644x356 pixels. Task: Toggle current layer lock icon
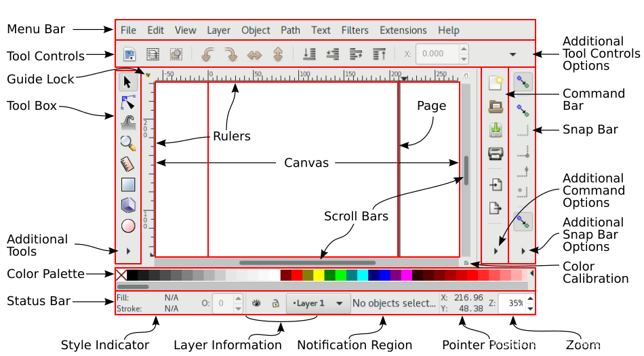(x=276, y=303)
